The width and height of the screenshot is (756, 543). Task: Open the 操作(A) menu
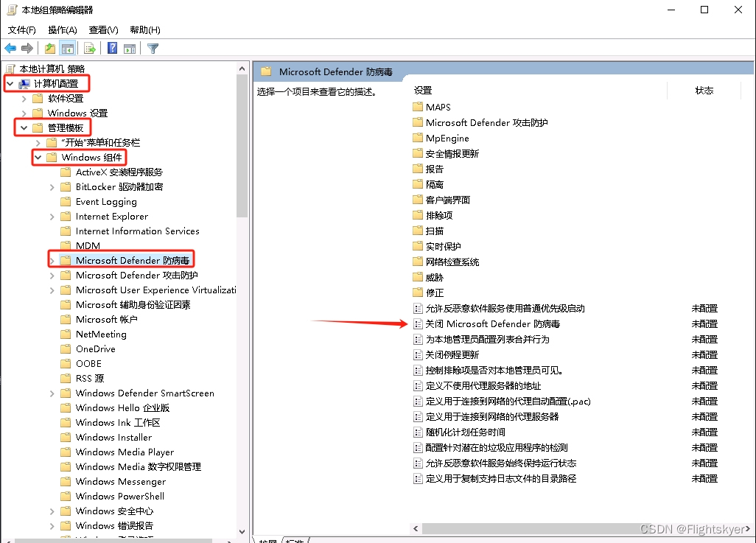point(63,30)
